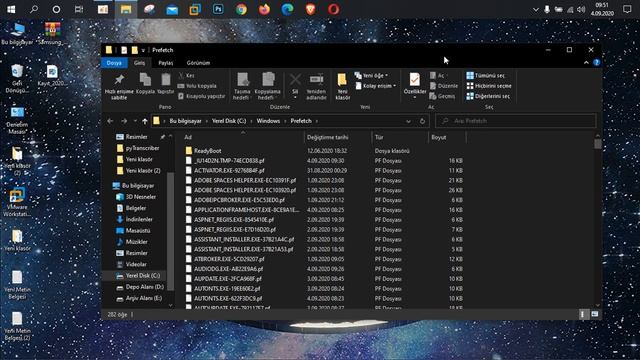Open Özellikler properties

(415, 85)
